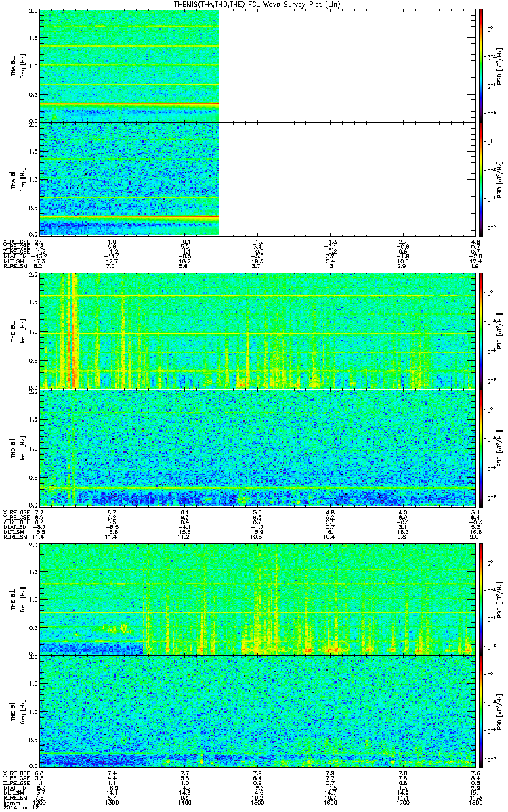
Task: Click the color bar beside THE B-perpendicular panel
Action: [x=481, y=598]
